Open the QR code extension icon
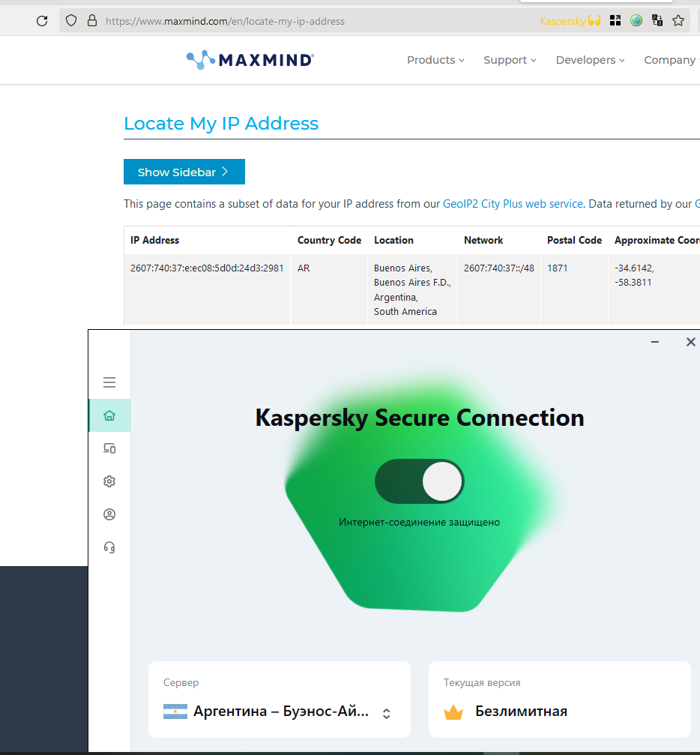The width and height of the screenshot is (700, 755). pos(615,20)
